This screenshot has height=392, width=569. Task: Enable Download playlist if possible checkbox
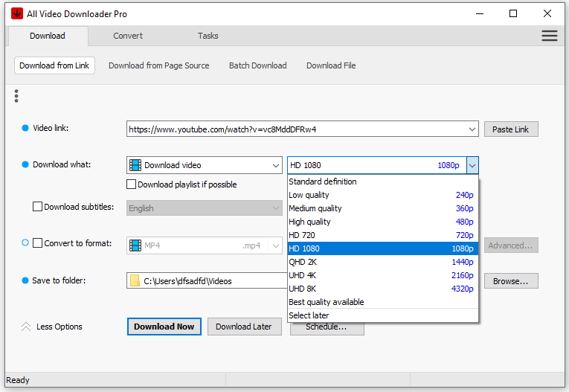pyautogui.click(x=132, y=184)
